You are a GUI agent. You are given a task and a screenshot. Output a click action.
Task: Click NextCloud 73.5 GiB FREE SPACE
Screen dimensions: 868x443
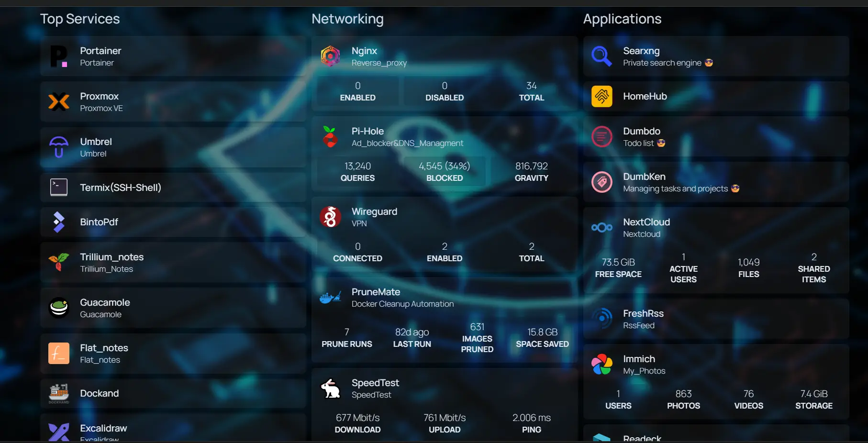click(x=618, y=268)
